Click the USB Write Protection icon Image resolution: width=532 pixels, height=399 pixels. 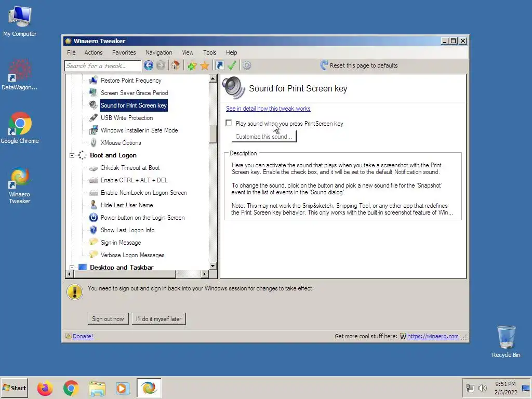click(x=94, y=118)
